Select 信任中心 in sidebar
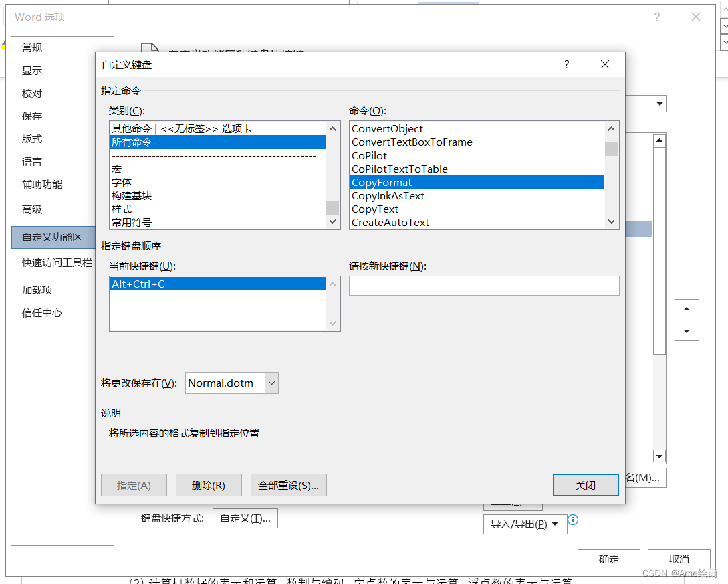 coord(42,312)
